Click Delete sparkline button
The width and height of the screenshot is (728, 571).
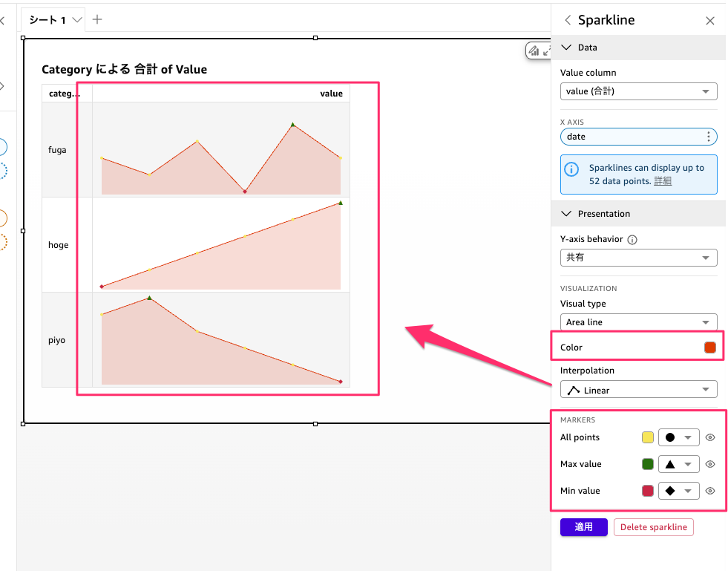point(653,527)
